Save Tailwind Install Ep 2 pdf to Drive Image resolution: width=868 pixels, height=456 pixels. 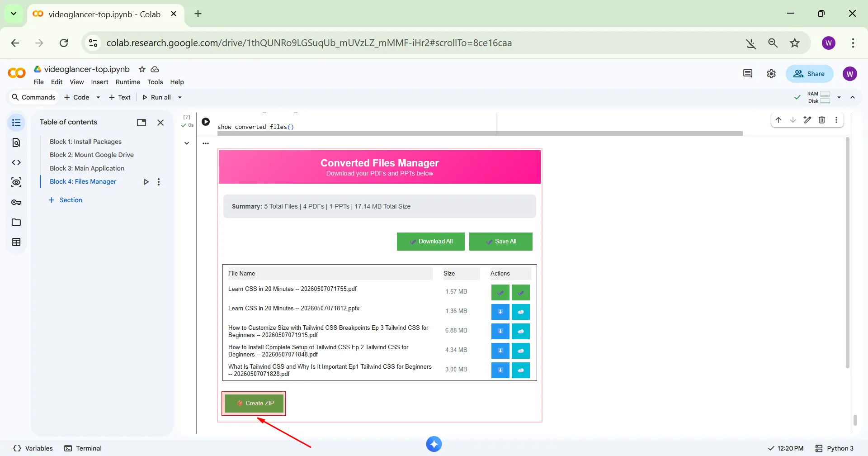point(521,351)
